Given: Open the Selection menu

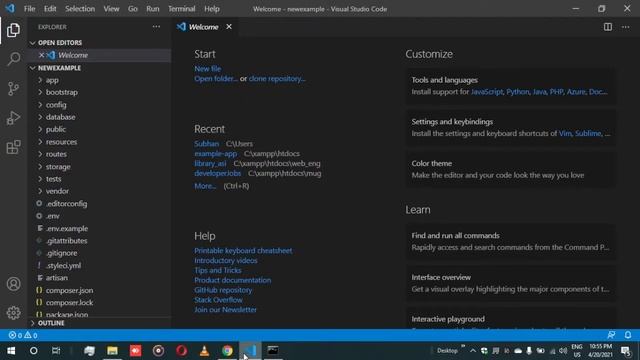Looking at the screenshot, I should pyautogui.click(x=80, y=9).
